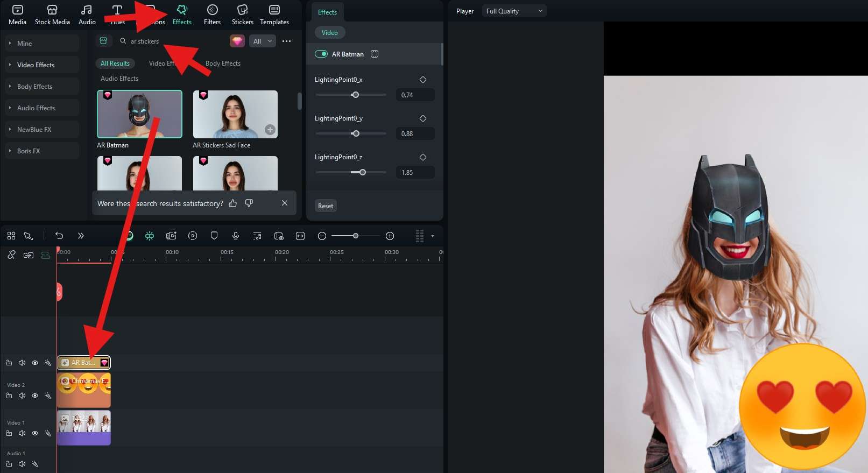The image size is (868, 473).
Task: Zoom out the timeline with minus
Action: pyautogui.click(x=322, y=236)
